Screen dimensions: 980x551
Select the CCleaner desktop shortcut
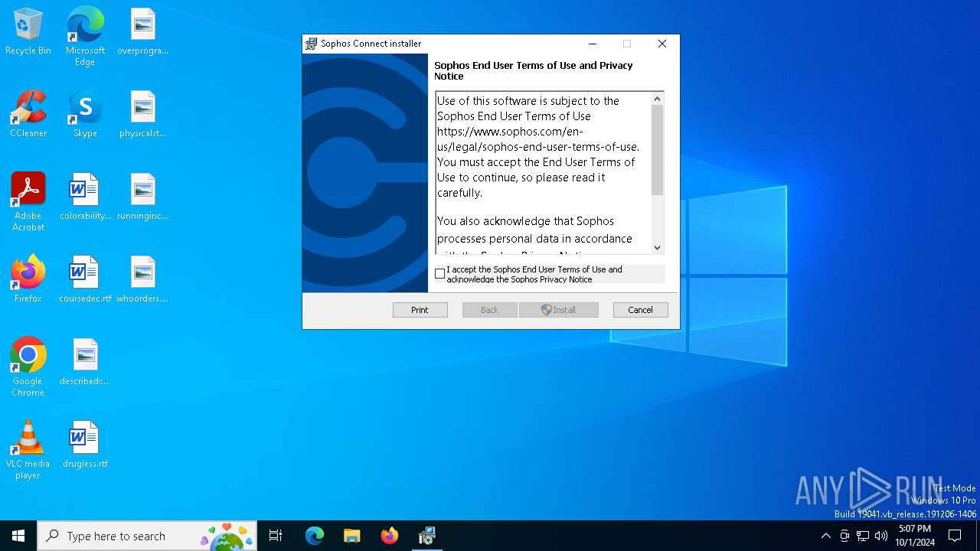pos(28,114)
